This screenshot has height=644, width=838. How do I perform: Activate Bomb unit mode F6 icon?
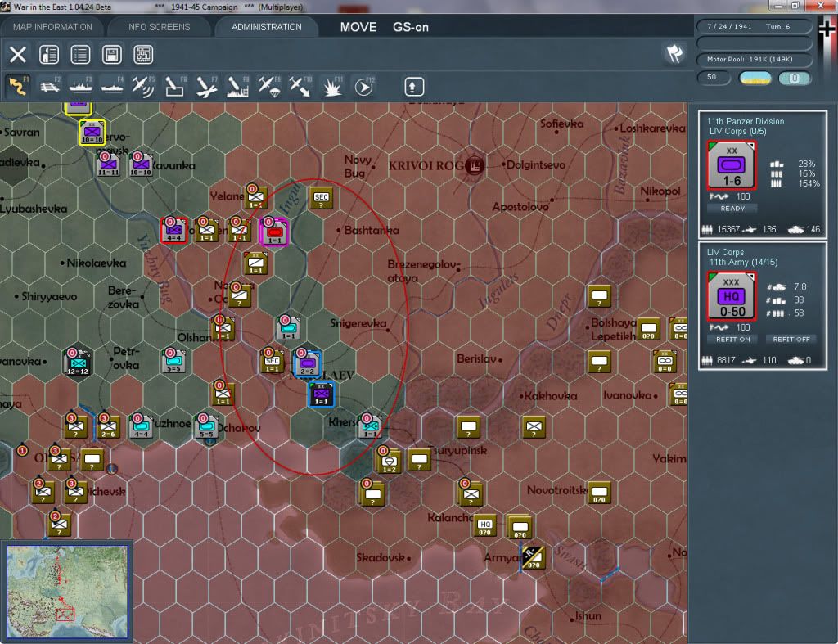coord(175,86)
